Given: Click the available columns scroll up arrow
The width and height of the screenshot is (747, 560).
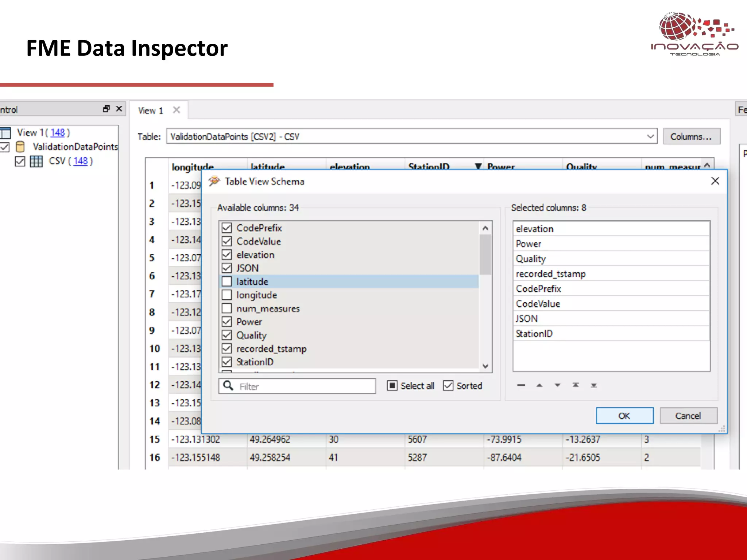Looking at the screenshot, I should pos(485,228).
